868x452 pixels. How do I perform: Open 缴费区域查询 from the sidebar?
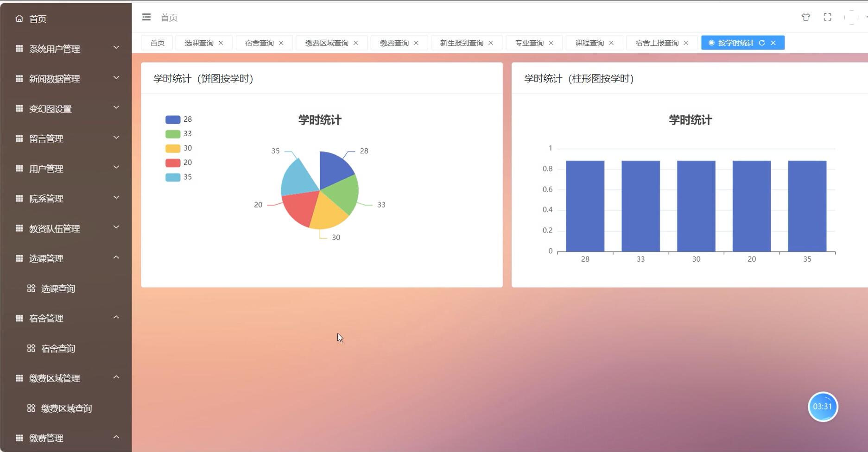(x=66, y=408)
